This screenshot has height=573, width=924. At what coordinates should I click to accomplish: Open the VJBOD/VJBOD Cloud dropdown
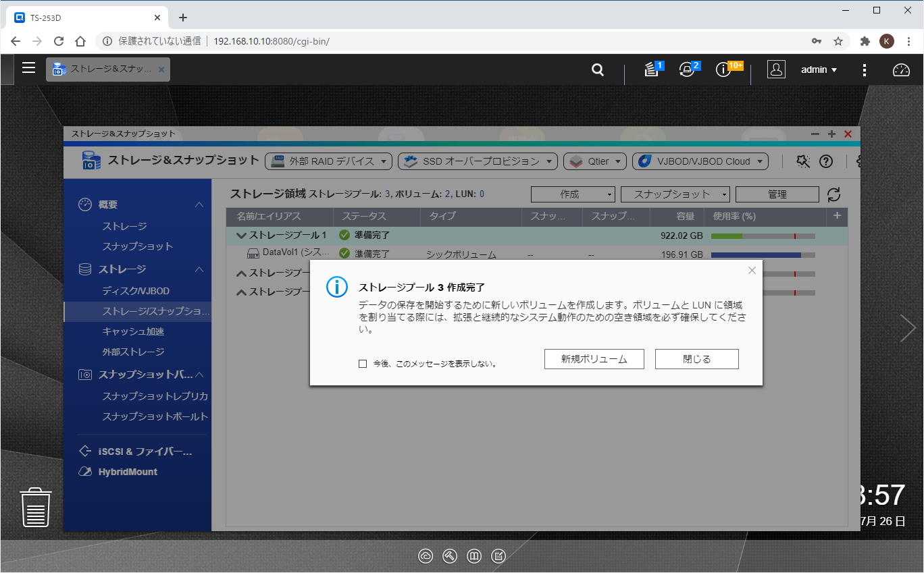[x=700, y=161]
